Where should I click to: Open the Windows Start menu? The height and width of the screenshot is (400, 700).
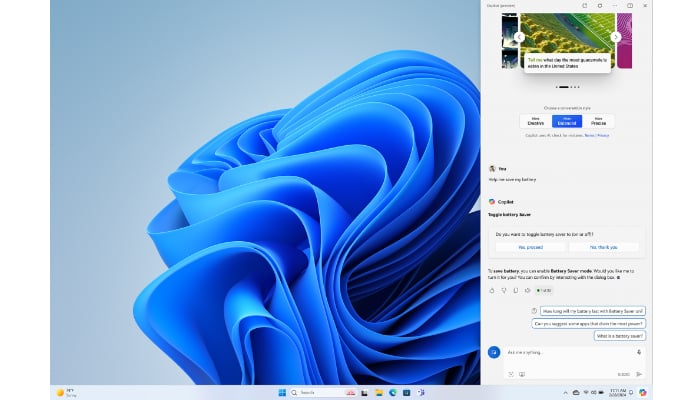click(x=282, y=392)
